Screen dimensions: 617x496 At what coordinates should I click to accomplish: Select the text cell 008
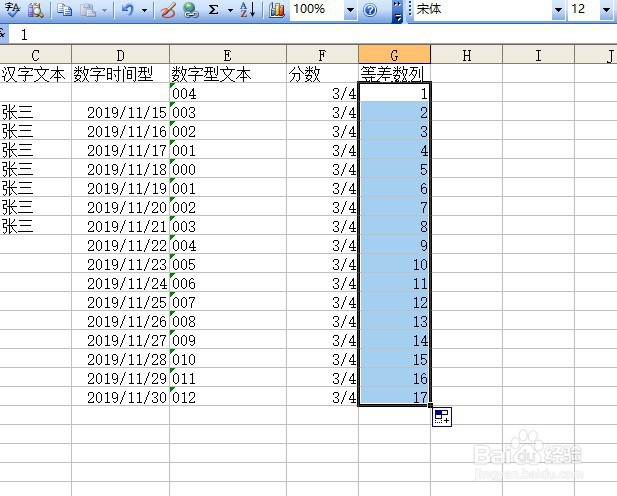pos(228,321)
